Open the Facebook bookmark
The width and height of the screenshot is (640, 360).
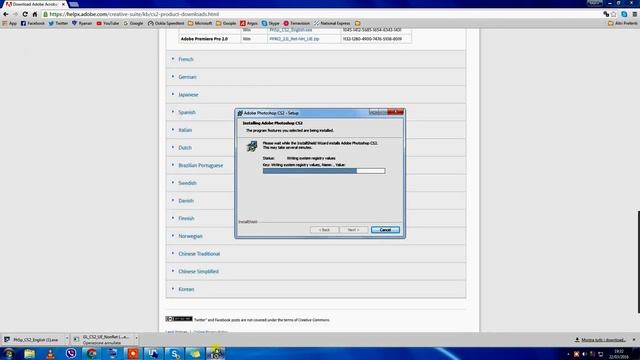point(32,23)
